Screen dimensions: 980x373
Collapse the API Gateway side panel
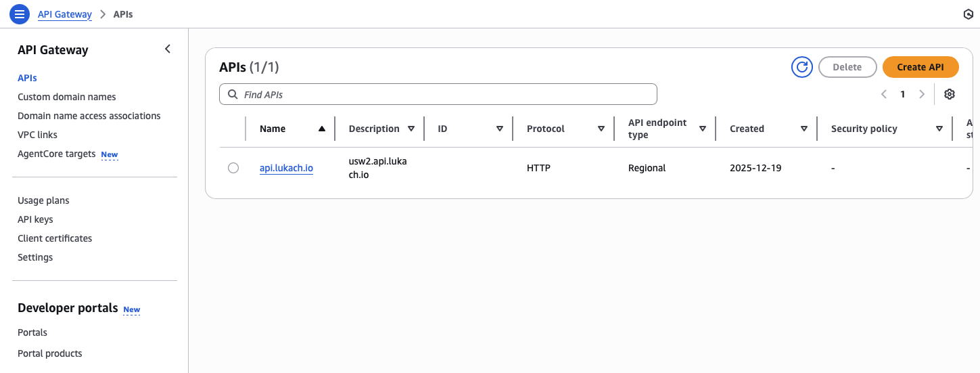168,49
